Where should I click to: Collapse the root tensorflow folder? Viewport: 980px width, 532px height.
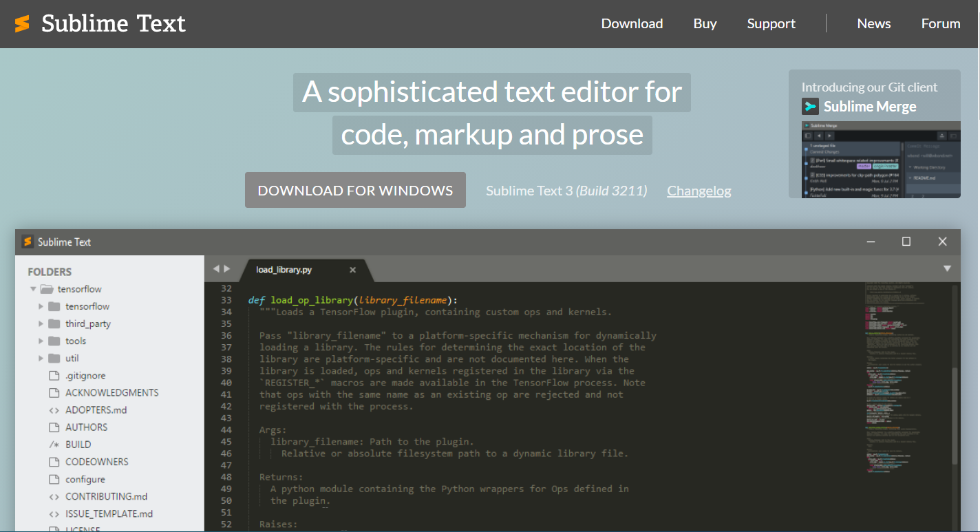point(32,289)
